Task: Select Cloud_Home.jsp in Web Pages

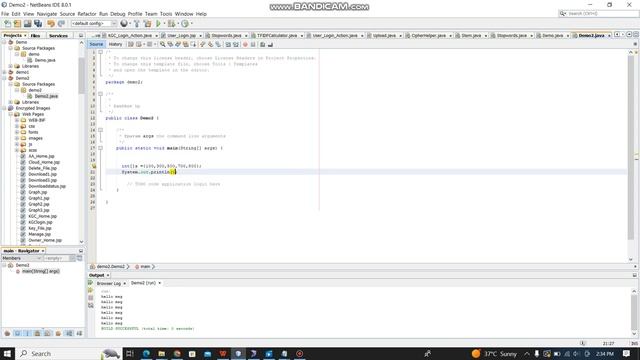Action: [x=44, y=162]
